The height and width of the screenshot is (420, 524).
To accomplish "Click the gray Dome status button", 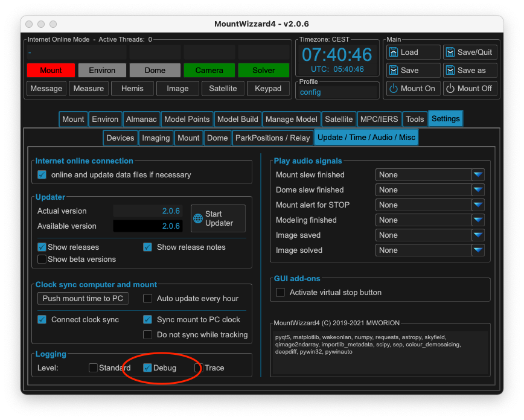I will [155, 70].
